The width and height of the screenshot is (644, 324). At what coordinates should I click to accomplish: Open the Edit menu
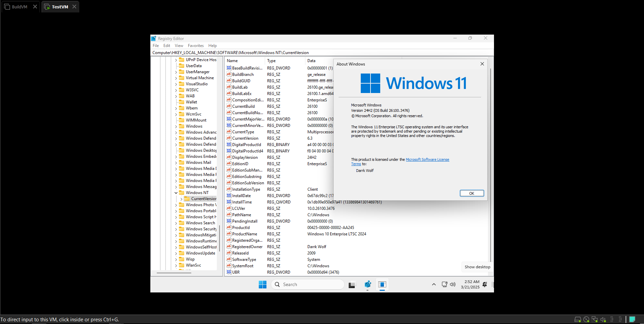click(167, 46)
